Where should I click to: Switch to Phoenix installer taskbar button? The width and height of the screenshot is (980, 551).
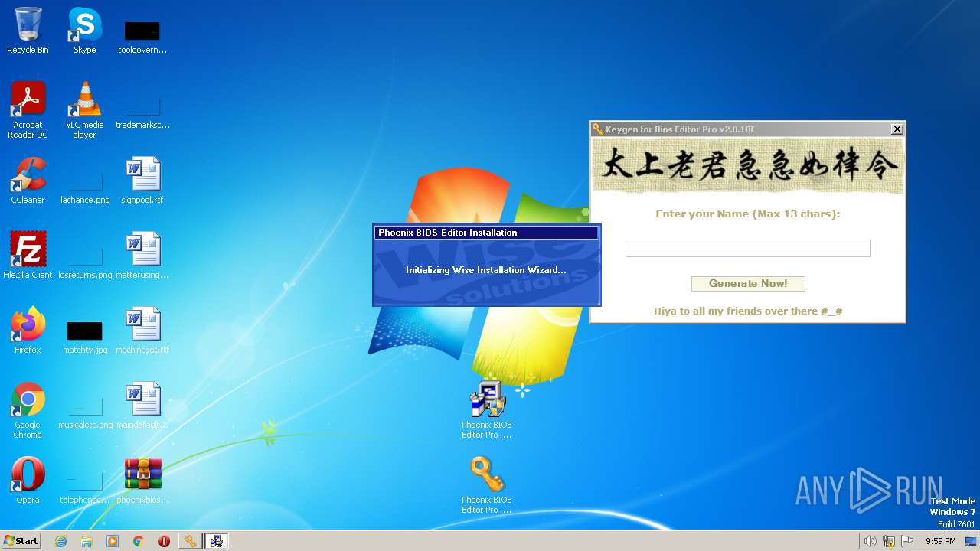[x=216, y=541]
